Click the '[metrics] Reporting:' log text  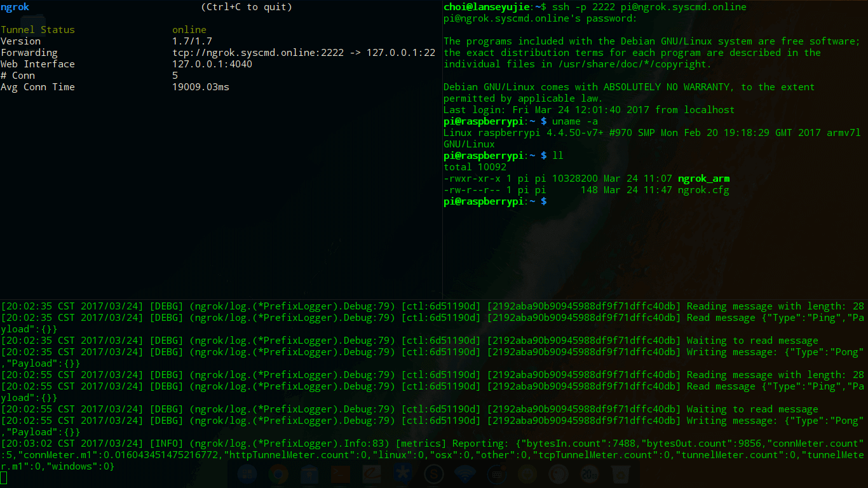pyautogui.click(x=452, y=444)
